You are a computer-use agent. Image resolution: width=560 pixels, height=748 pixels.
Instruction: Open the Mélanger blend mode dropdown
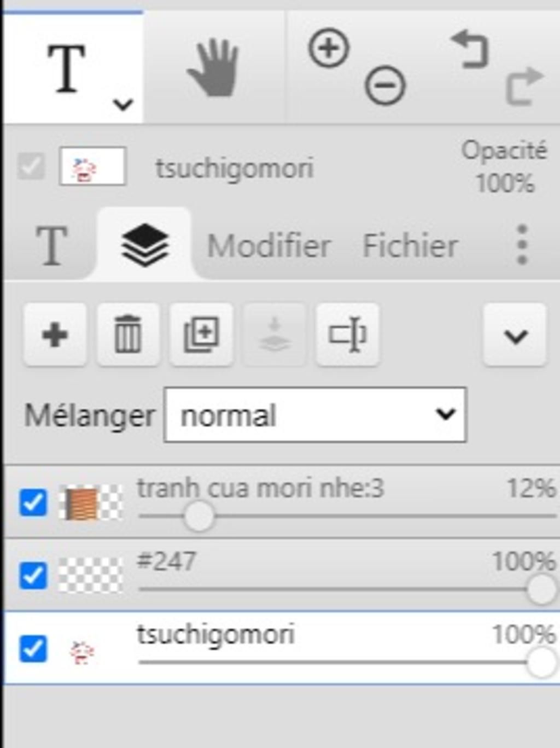pos(315,415)
